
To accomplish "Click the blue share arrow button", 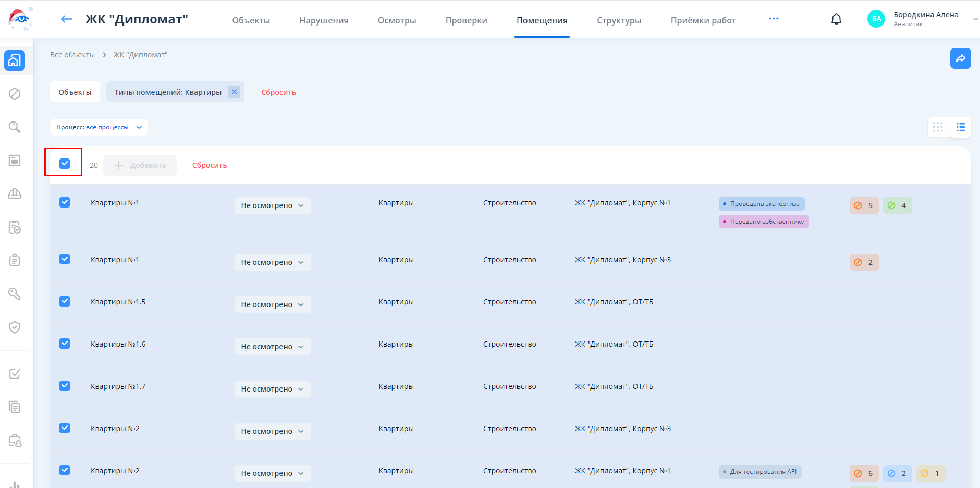I will [x=960, y=58].
